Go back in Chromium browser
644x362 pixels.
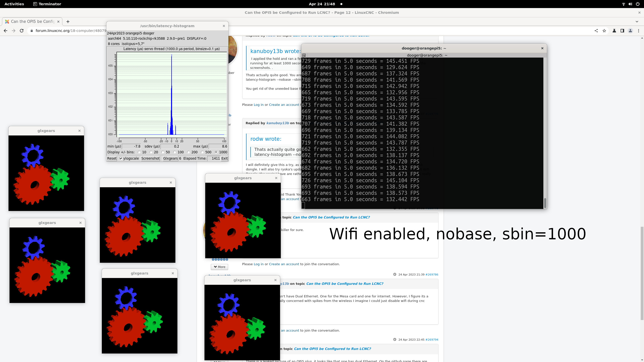click(x=6, y=31)
